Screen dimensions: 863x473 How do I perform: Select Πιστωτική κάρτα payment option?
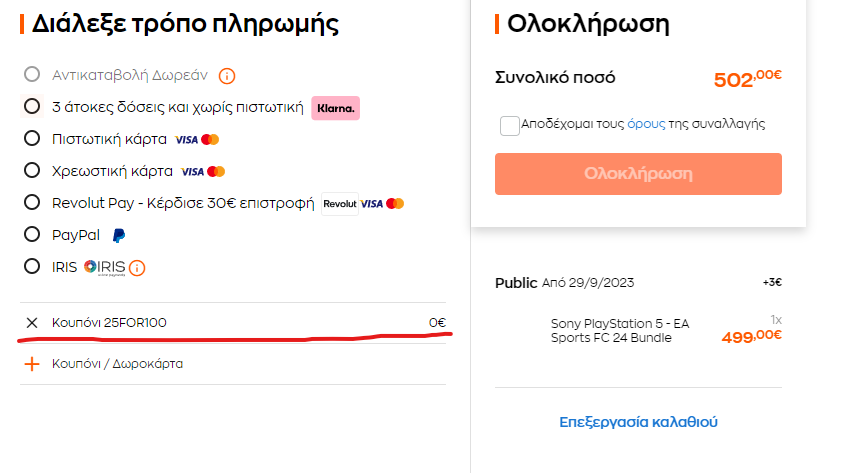pos(32,138)
